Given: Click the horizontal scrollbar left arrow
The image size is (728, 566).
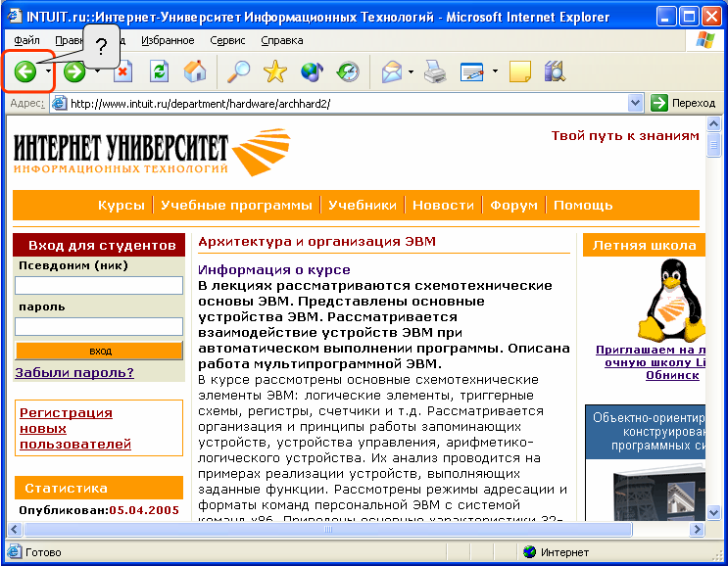Looking at the screenshot, I should (15, 529).
